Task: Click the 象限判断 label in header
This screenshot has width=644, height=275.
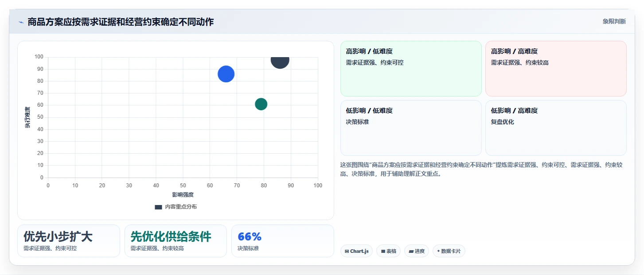Action: [x=614, y=21]
